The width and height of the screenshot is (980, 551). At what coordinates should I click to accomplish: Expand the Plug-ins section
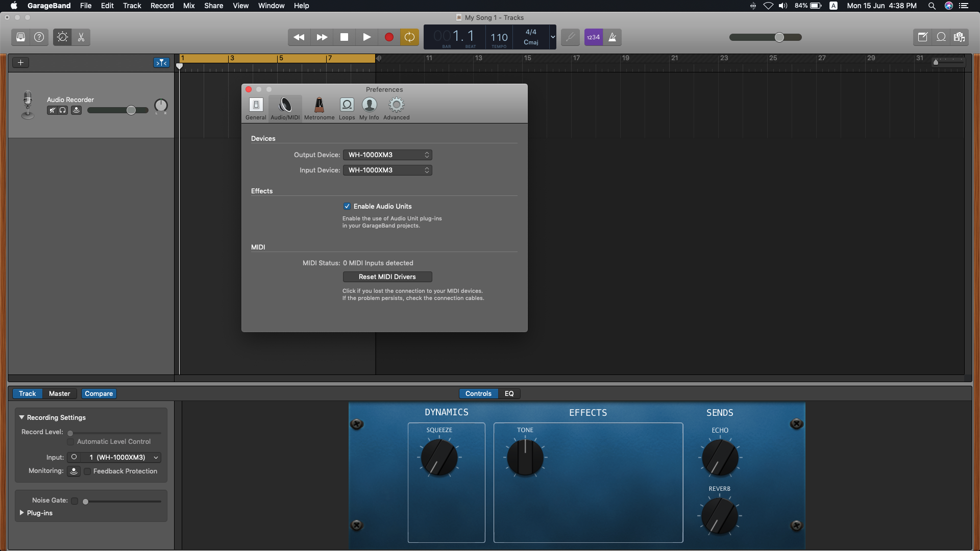click(x=22, y=513)
